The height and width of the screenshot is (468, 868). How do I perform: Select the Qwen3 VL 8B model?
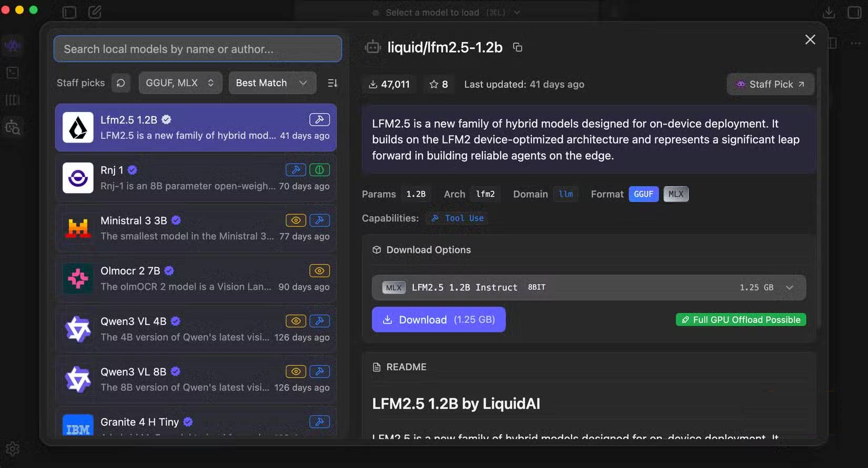click(x=196, y=380)
